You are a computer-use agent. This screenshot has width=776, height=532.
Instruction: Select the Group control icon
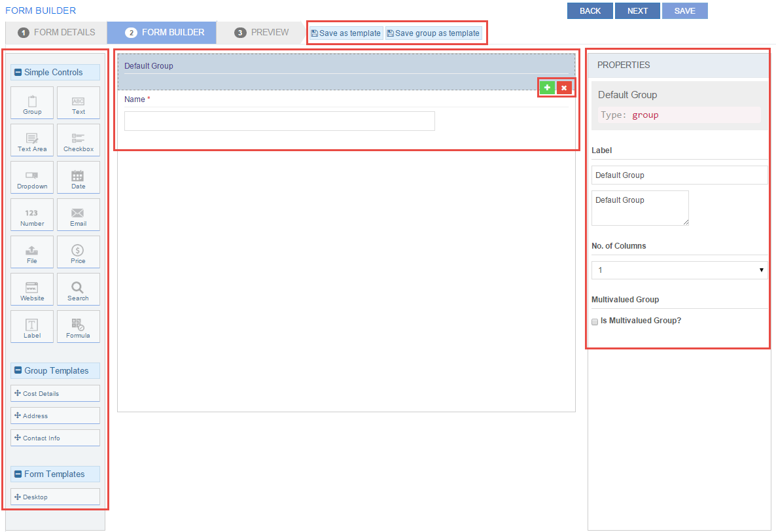[32, 103]
